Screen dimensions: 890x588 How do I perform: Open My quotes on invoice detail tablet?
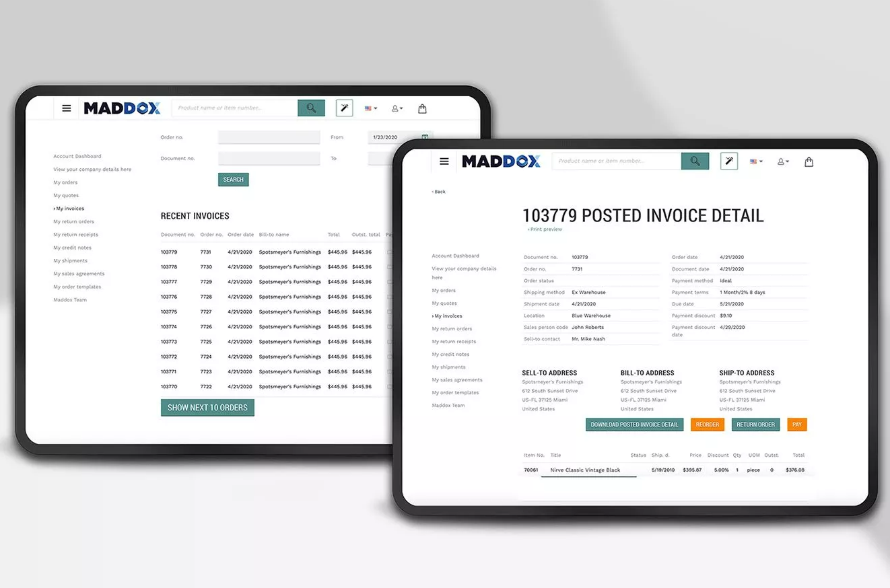[x=444, y=303]
